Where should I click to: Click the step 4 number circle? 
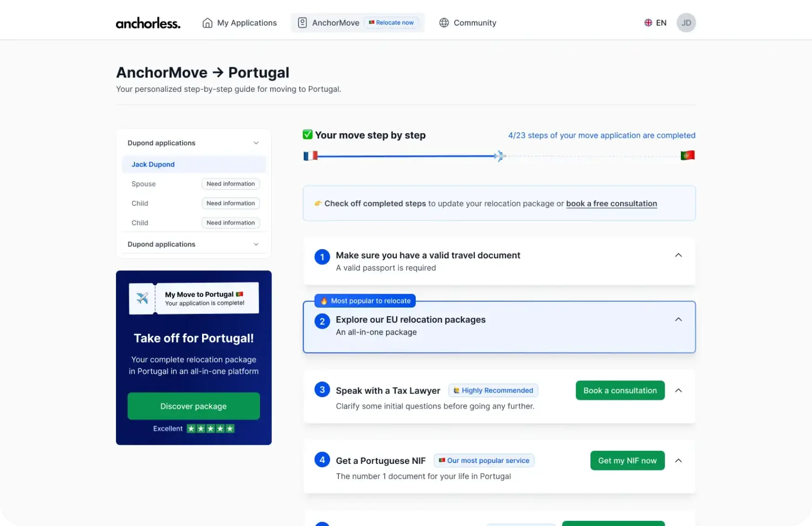point(322,460)
